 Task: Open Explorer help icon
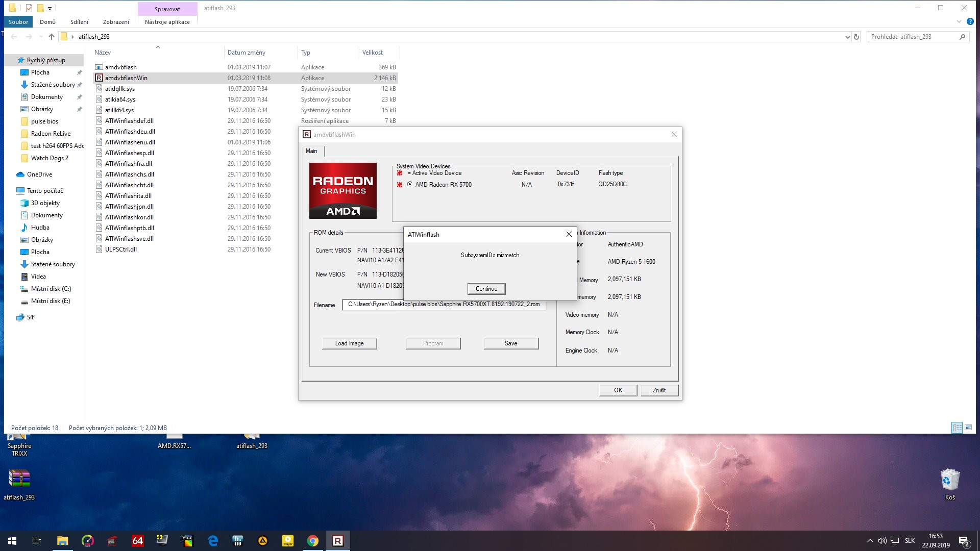pos(970,22)
